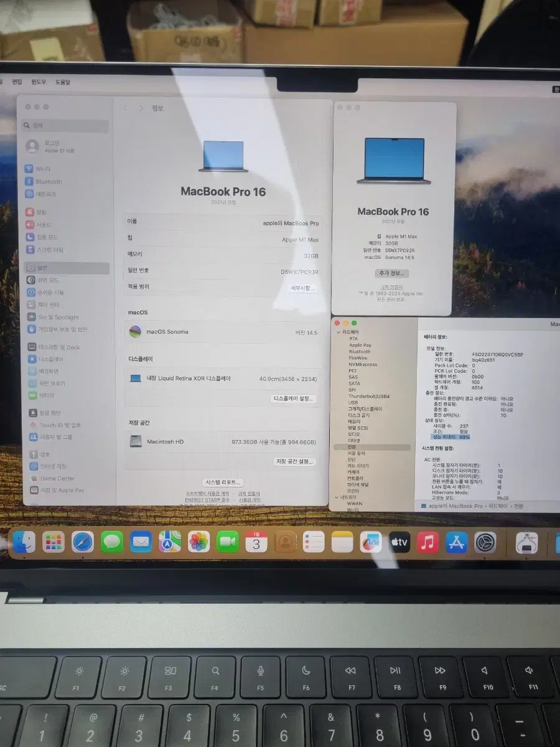The width and height of the screenshot is (560, 747).
Task: Open Maps from the Dock
Action: (x=170, y=542)
